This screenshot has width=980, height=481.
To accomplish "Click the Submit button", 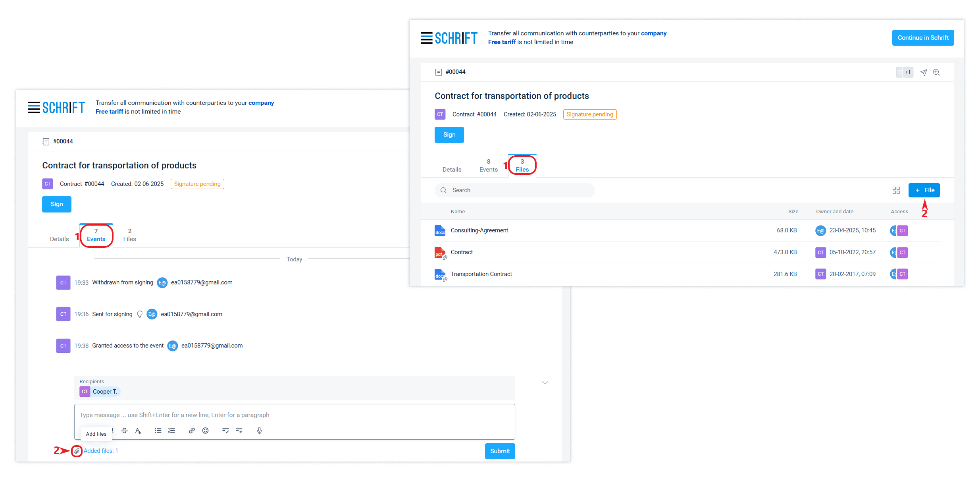I will click(x=500, y=451).
